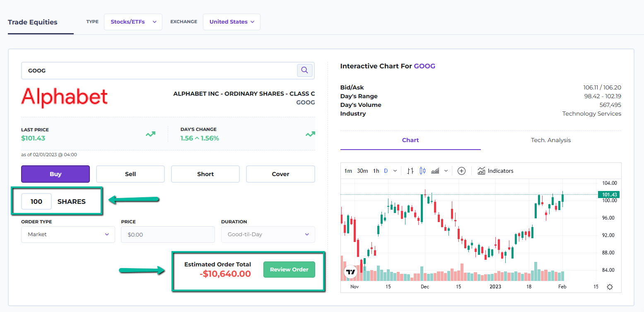Select the candlestick chart style icon
This screenshot has height=312, width=644.
[x=422, y=171]
